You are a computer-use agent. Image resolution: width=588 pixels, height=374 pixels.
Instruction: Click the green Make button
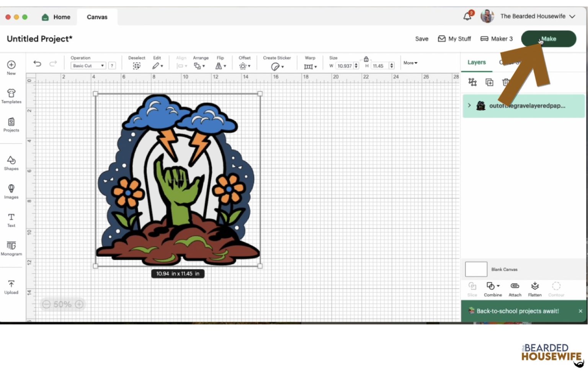pos(548,39)
